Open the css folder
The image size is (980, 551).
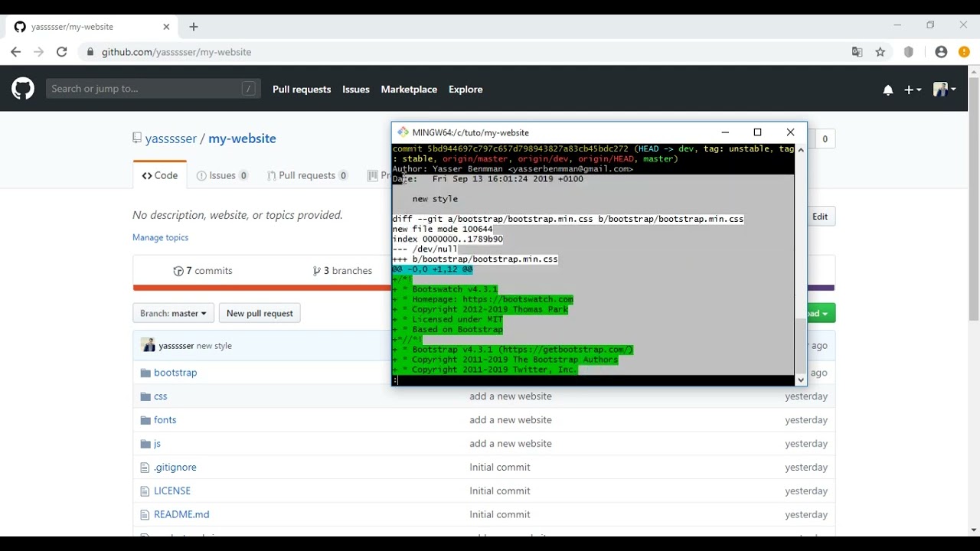click(x=161, y=396)
